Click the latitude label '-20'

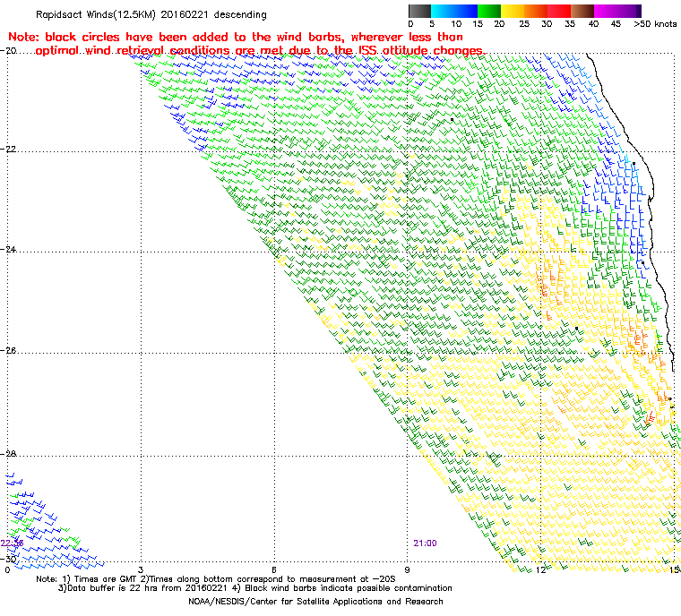8,50
